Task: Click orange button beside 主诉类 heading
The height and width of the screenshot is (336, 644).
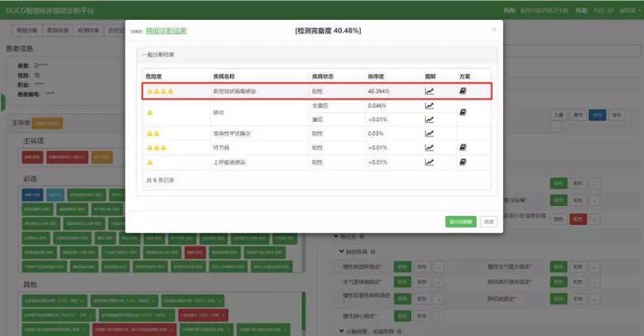Action: pyautogui.click(x=47, y=124)
